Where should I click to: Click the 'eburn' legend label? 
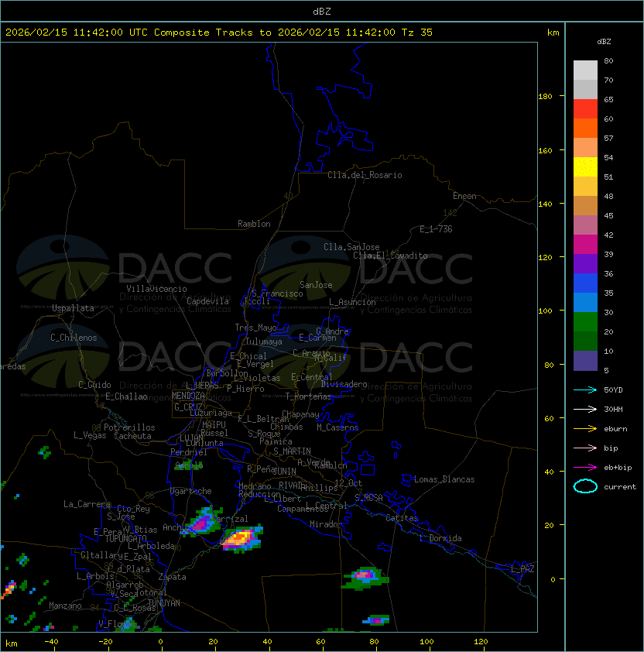(615, 429)
